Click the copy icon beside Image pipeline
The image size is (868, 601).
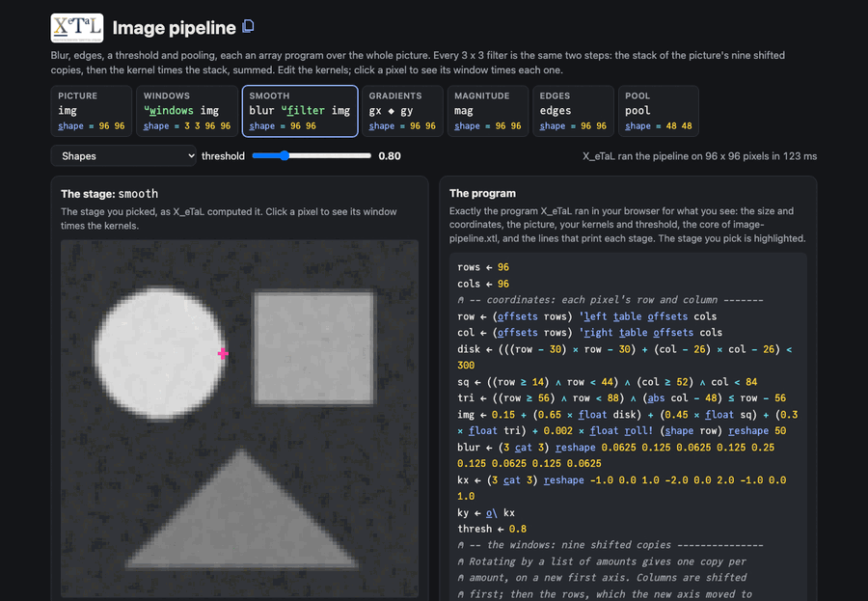click(249, 27)
